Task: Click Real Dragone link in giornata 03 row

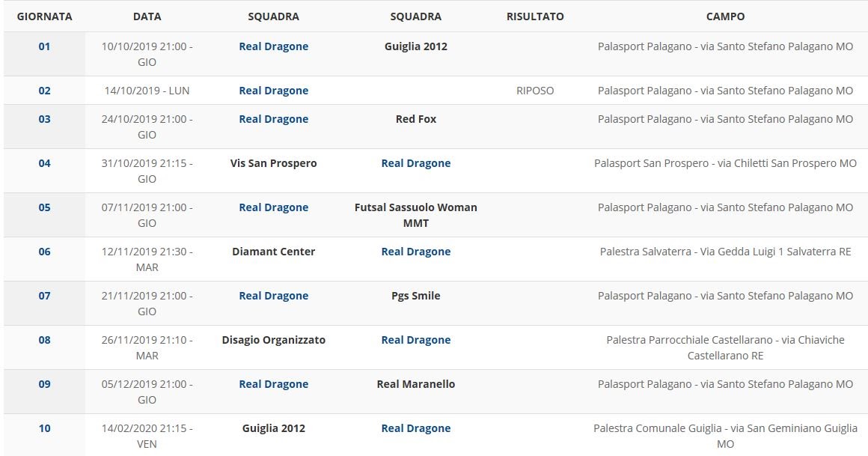Action: pyautogui.click(x=273, y=119)
